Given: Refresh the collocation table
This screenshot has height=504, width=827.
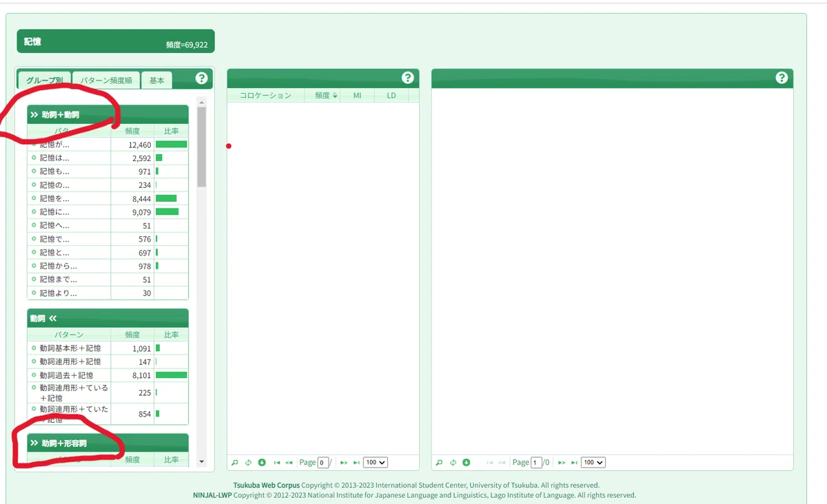Looking at the screenshot, I should (x=248, y=463).
